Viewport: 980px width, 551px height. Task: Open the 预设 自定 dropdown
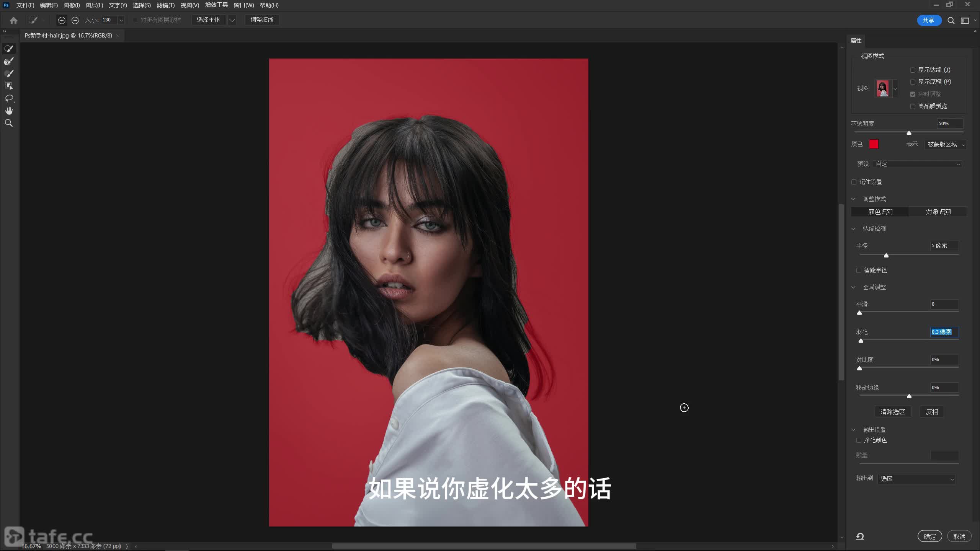(x=917, y=164)
